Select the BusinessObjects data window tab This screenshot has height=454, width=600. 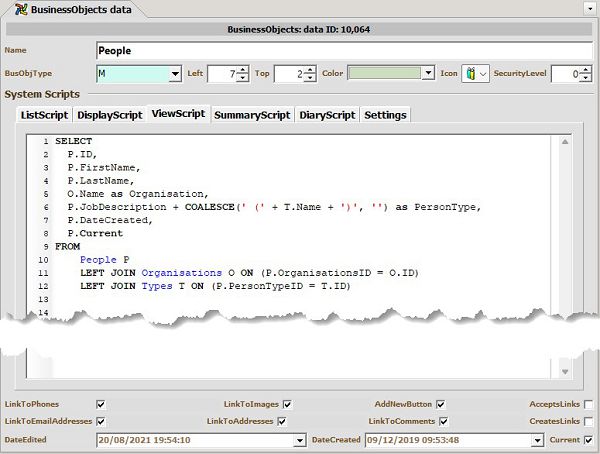click(75, 10)
